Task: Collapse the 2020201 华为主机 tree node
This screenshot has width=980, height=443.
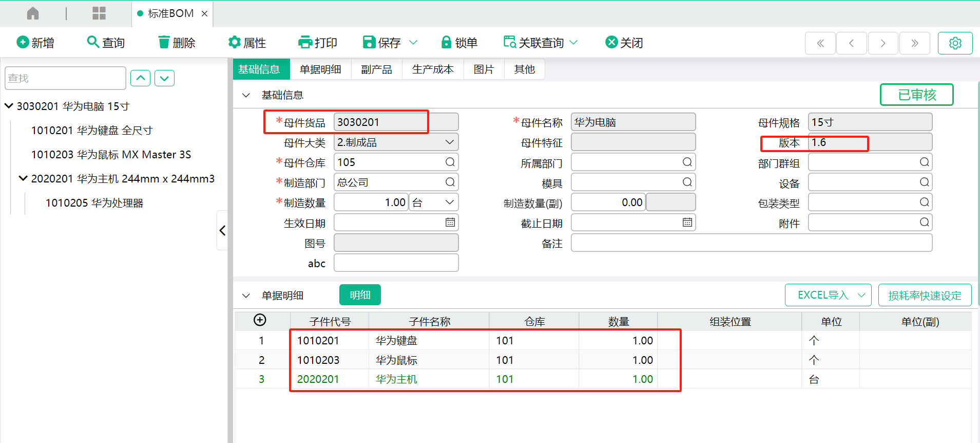Action: [x=23, y=178]
